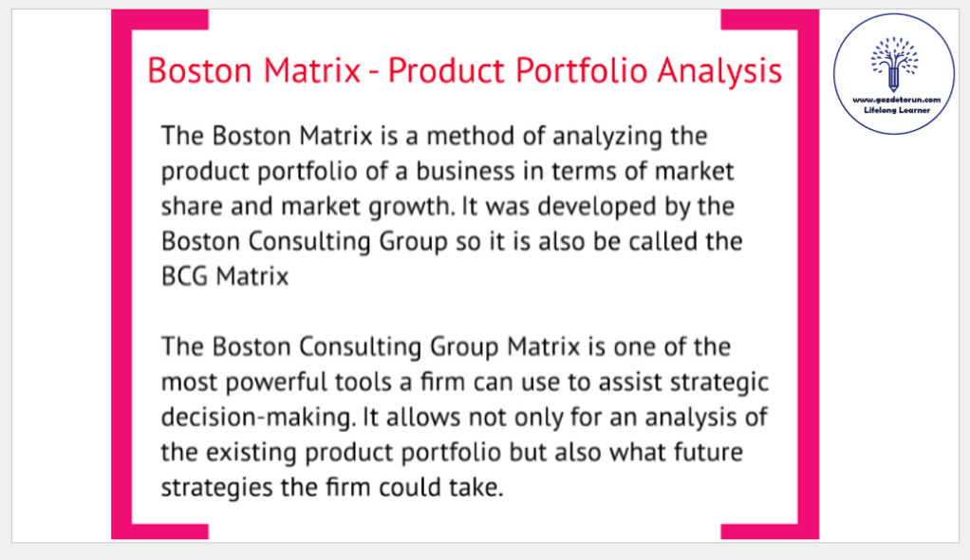Screen dimensions: 970x560
Task: Click the line starting "The Boston Matrix is"
Action: [x=434, y=136]
